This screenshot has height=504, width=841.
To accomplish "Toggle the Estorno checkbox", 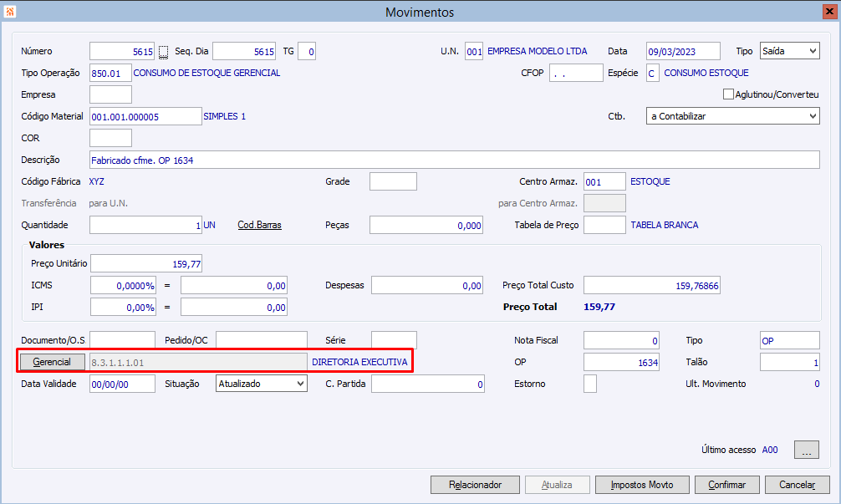I will click(590, 384).
